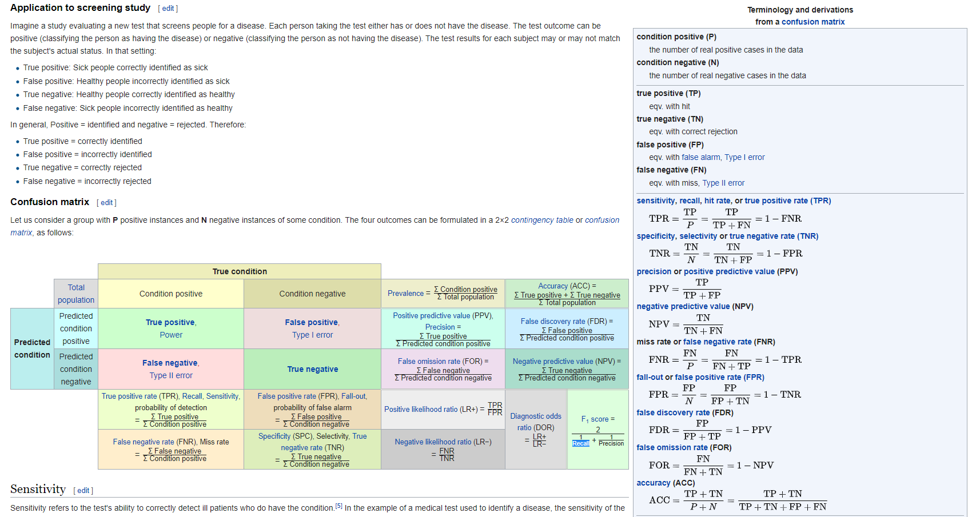Open false negative rate sidebar link
Viewport: 980px width, 517px height.
(718, 342)
